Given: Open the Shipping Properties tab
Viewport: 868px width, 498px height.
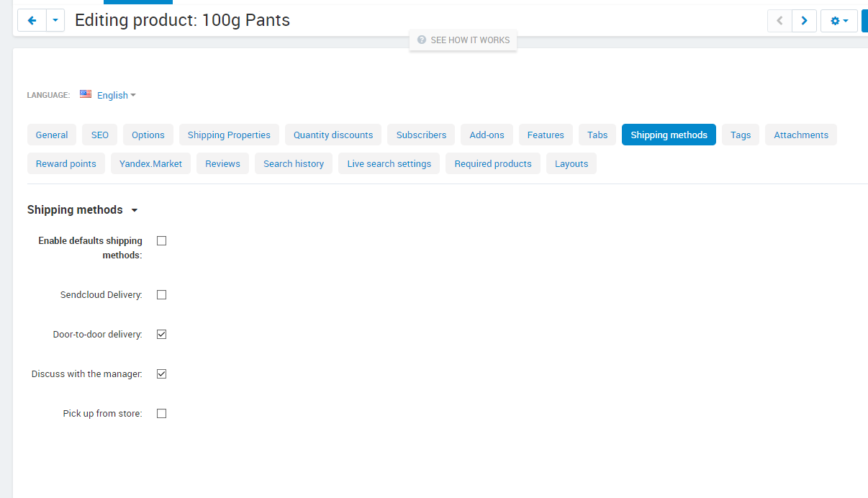Looking at the screenshot, I should pos(229,135).
